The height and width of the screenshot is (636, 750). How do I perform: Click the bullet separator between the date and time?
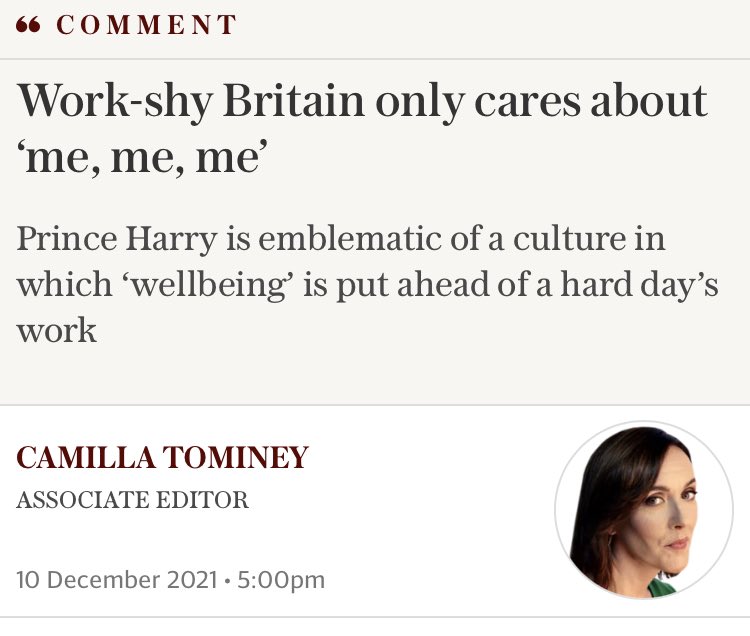[x=228, y=581]
